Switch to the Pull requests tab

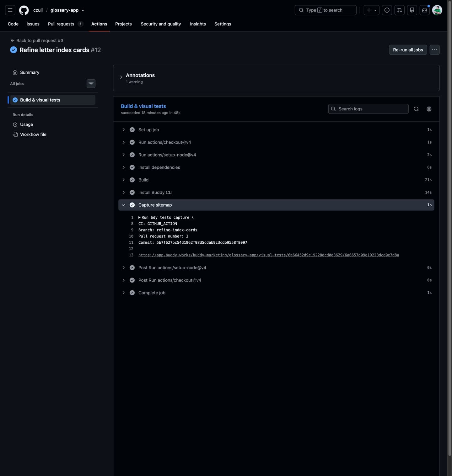click(65, 24)
